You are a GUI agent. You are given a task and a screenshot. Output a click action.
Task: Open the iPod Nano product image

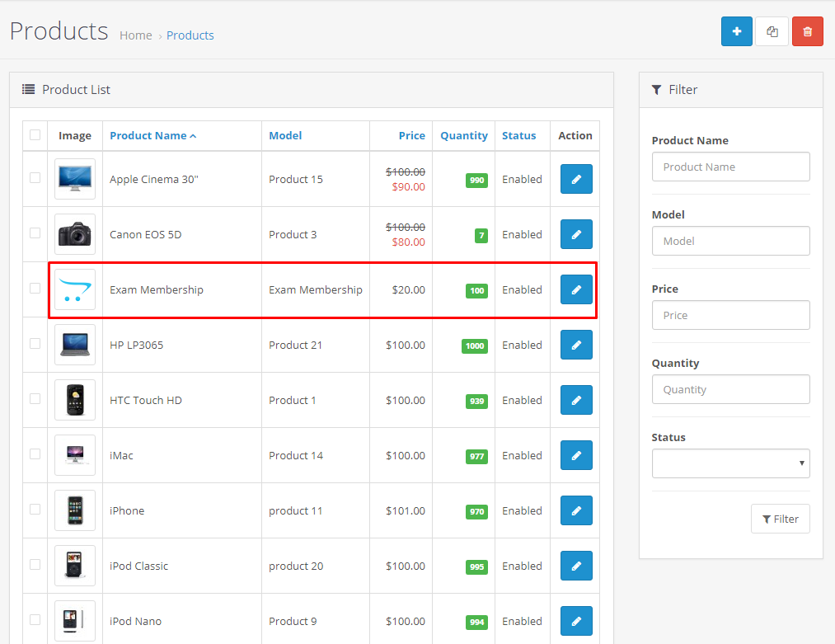pos(75,621)
